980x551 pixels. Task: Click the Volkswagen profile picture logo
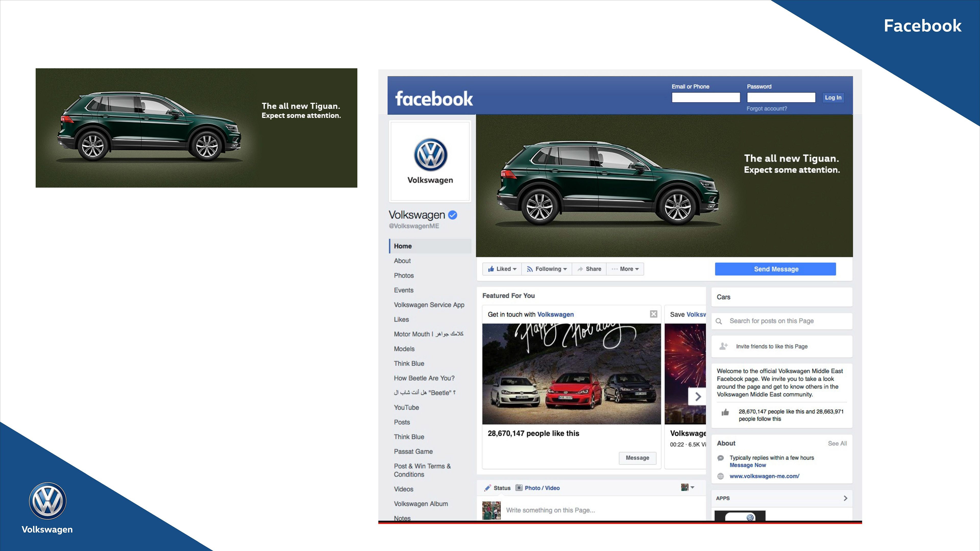tap(430, 155)
